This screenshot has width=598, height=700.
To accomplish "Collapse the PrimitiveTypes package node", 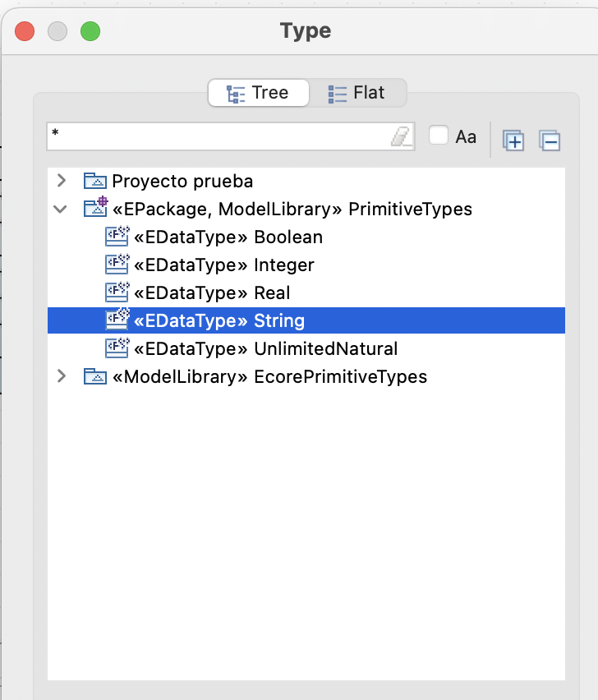I will click(61, 209).
